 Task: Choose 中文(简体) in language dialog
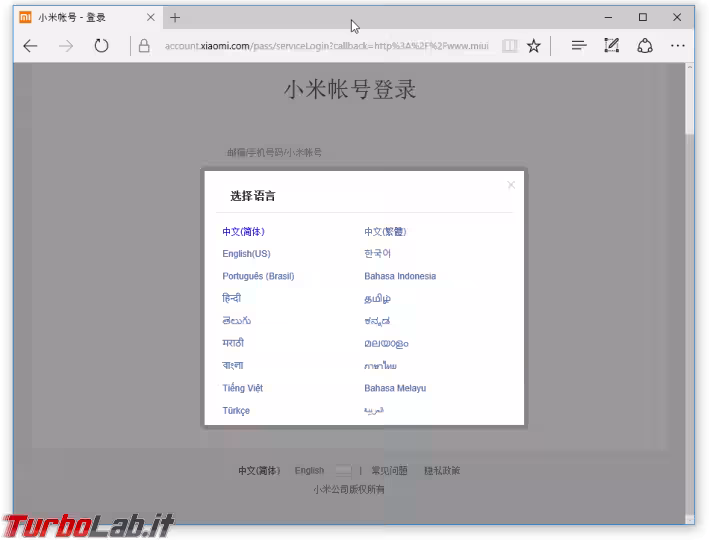coord(244,232)
